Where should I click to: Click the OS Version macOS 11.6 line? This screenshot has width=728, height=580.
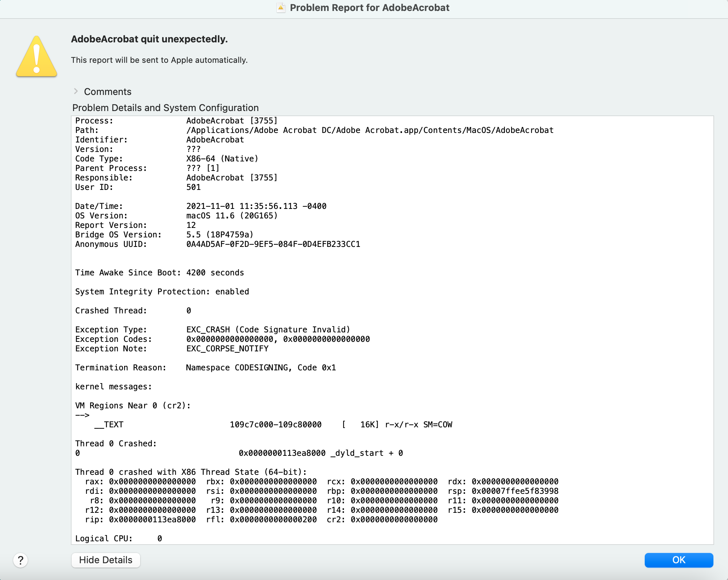tap(176, 215)
